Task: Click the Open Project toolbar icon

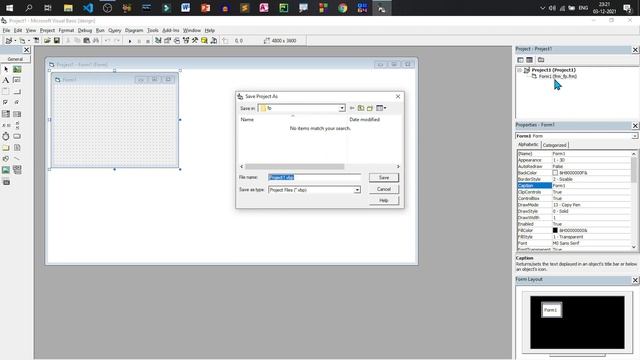Action: (x=47, y=40)
